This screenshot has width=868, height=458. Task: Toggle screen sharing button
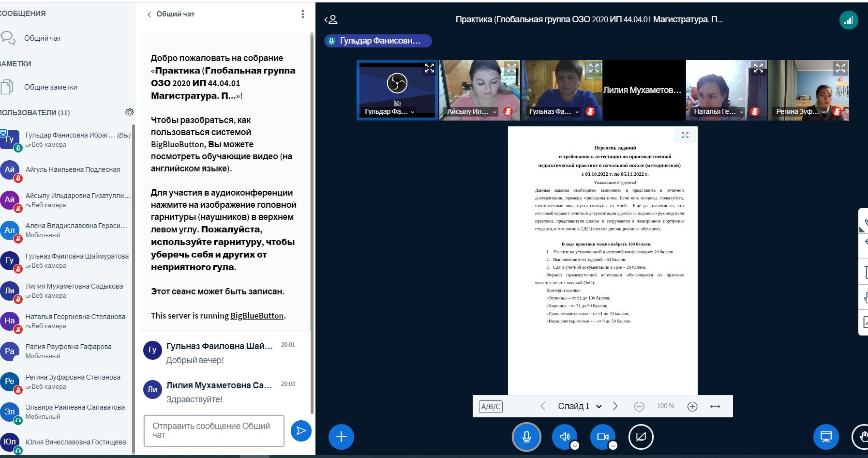(x=641, y=437)
